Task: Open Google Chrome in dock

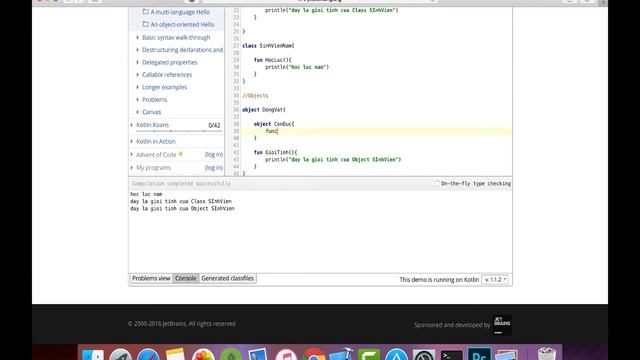Action: (x=313, y=355)
